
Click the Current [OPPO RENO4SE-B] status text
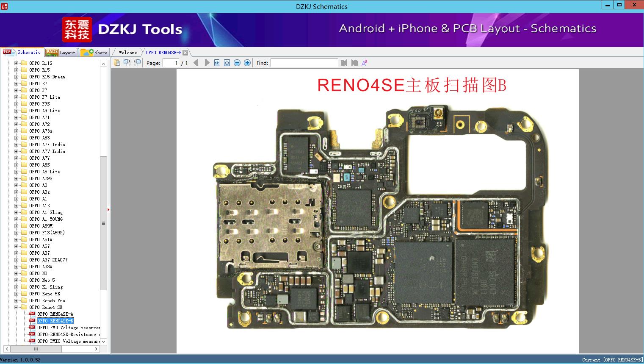click(x=612, y=360)
